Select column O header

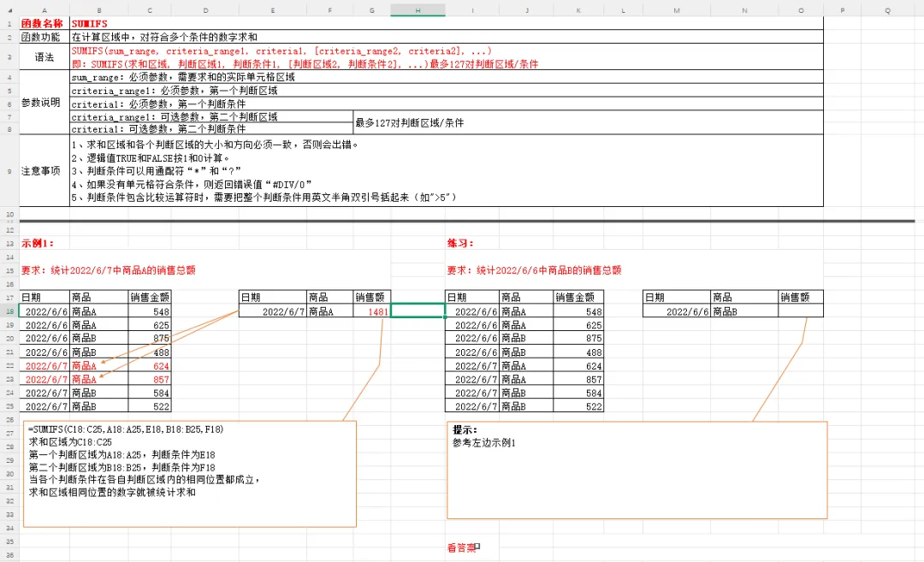801,10
